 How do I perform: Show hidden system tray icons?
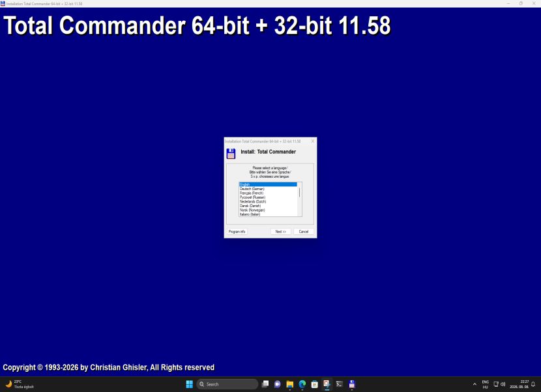point(475,384)
